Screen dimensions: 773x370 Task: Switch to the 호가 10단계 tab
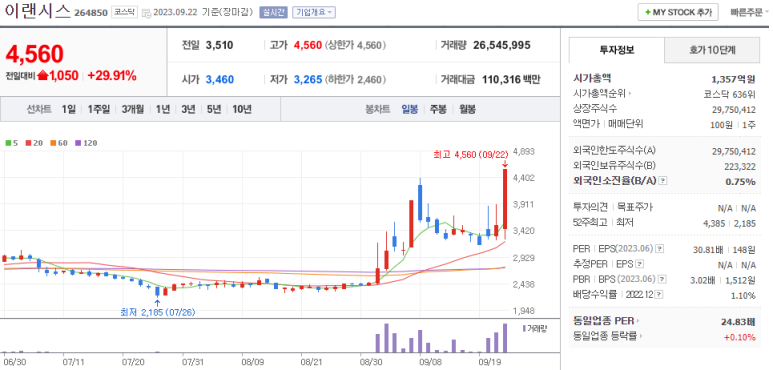click(x=712, y=50)
